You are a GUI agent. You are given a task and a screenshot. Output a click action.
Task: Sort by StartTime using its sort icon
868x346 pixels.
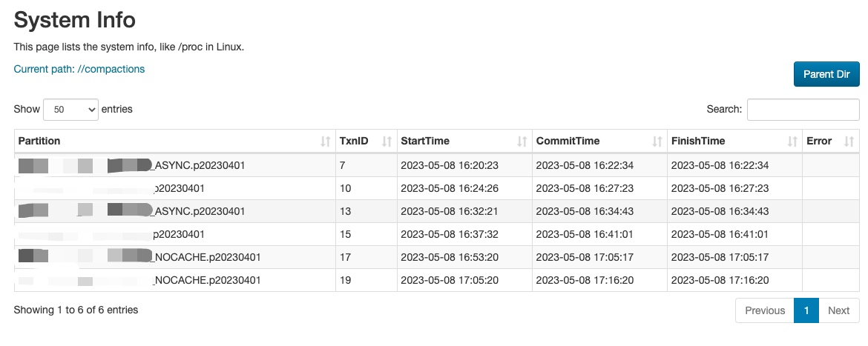[x=522, y=141]
